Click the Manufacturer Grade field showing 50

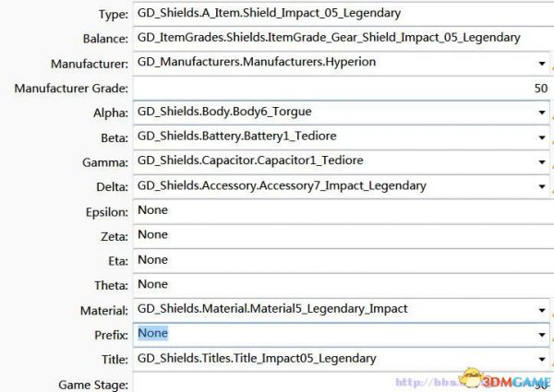point(342,88)
